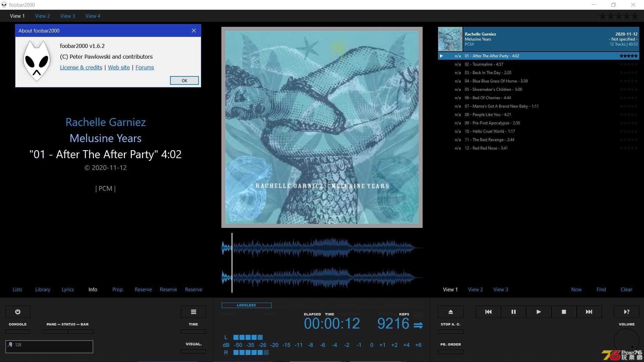Click the now-playing arrow on track 01 row
The width and height of the screenshot is (644, 362).
click(441, 56)
